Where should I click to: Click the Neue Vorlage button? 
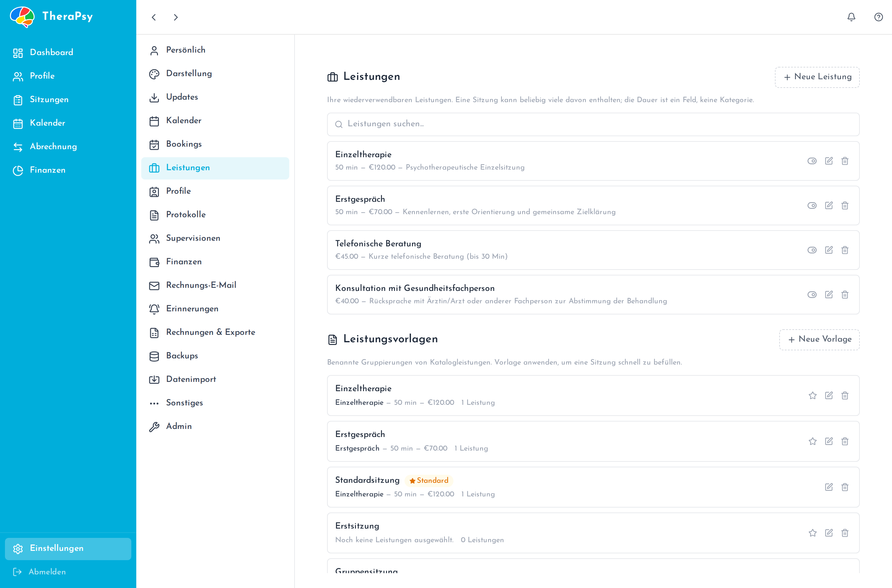point(819,340)
